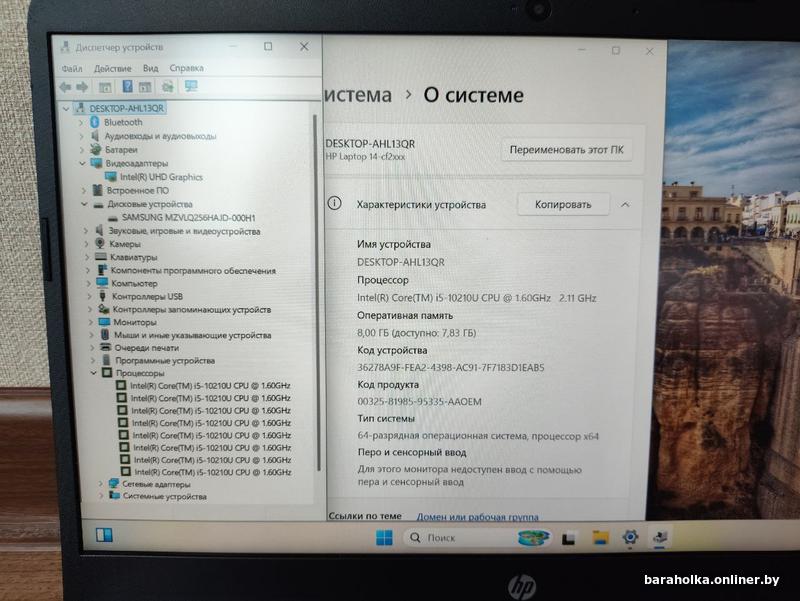Select DESKTOP-AHL13QR root node in Device Manager
800x601 pixels.
coord(126,108)
